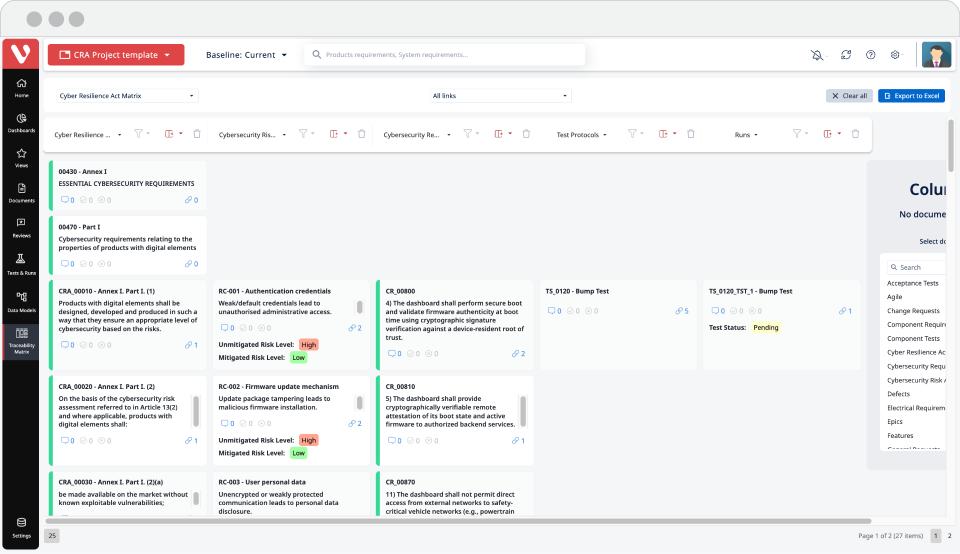Select page 1 in pagination
The height and width of the screenshot is (554, 960).
coord(936,536)
